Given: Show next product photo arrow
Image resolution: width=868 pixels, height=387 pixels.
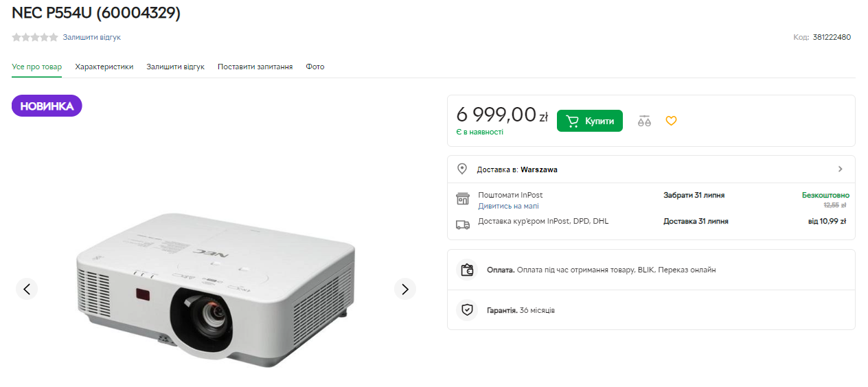Looking at the screenshot, I should coord(405,289).
